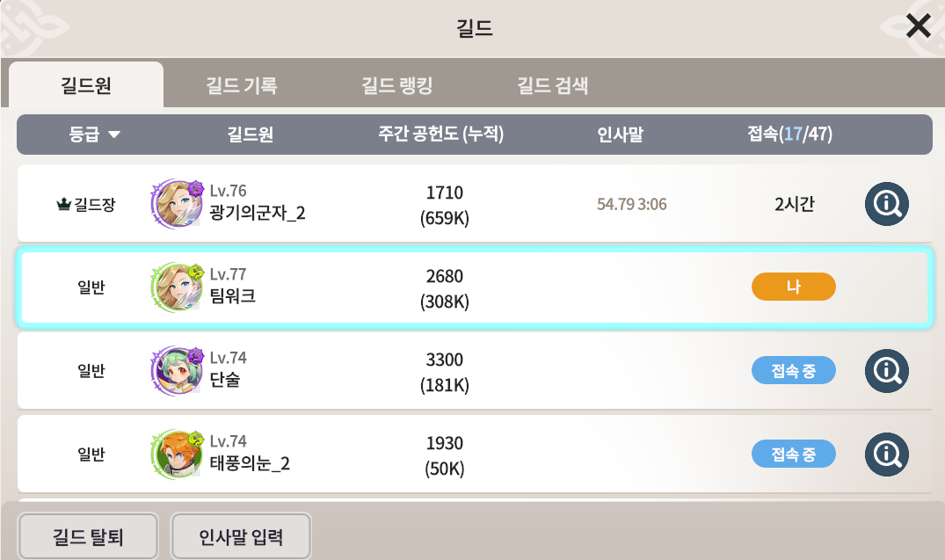Tap 단술's blue 접속 중 status badge
The image size is (945, 560).
click(793, 371)
